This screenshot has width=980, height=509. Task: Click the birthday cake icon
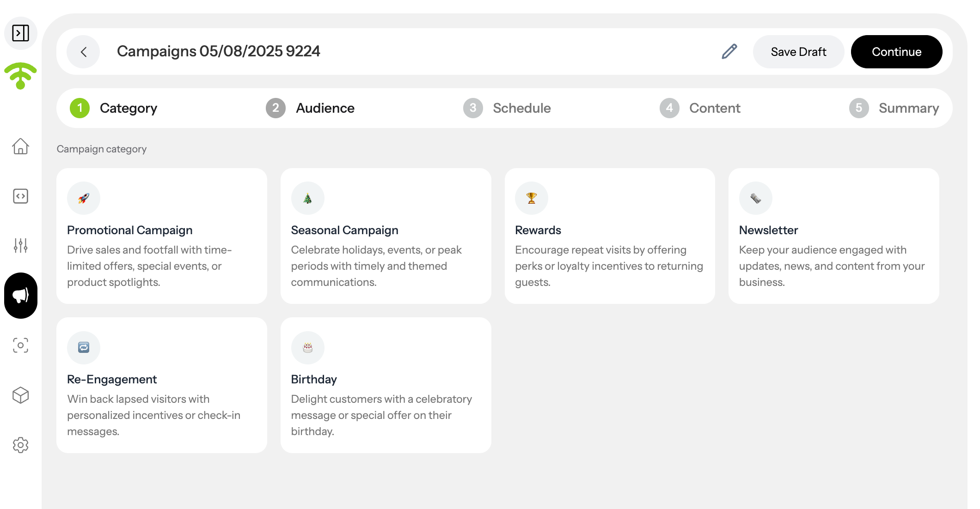(x=308, y=347)
